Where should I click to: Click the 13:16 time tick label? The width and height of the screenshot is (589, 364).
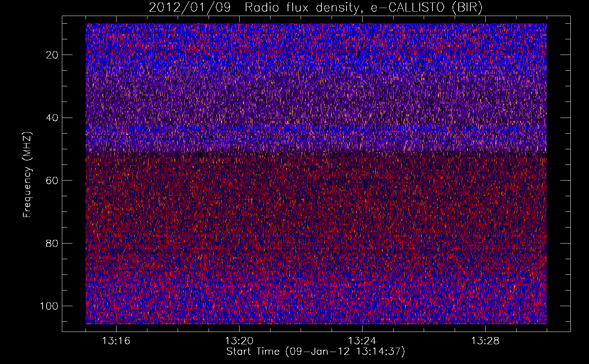[116, 341]
